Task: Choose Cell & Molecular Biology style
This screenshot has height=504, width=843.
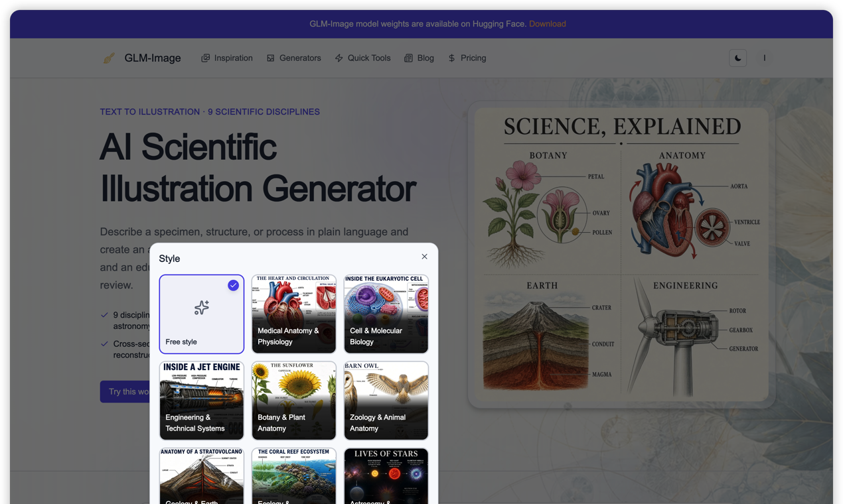Action: point(386,314)
